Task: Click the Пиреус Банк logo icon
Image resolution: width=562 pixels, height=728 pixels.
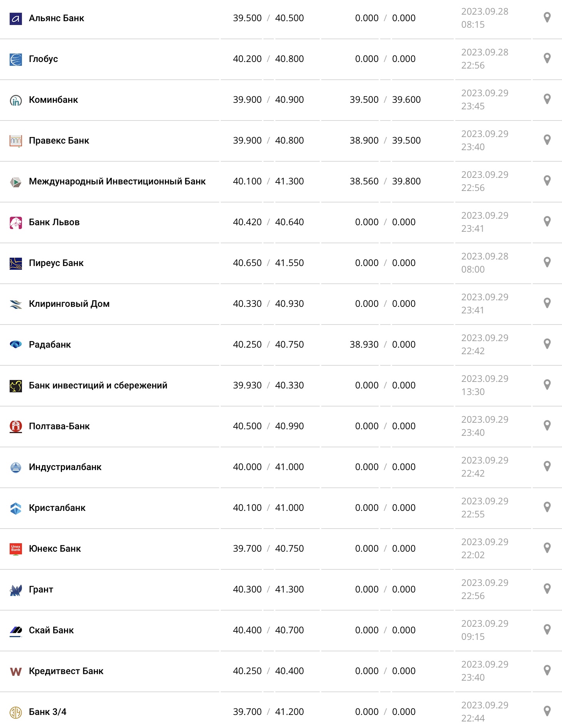Action: coord(16,263)
